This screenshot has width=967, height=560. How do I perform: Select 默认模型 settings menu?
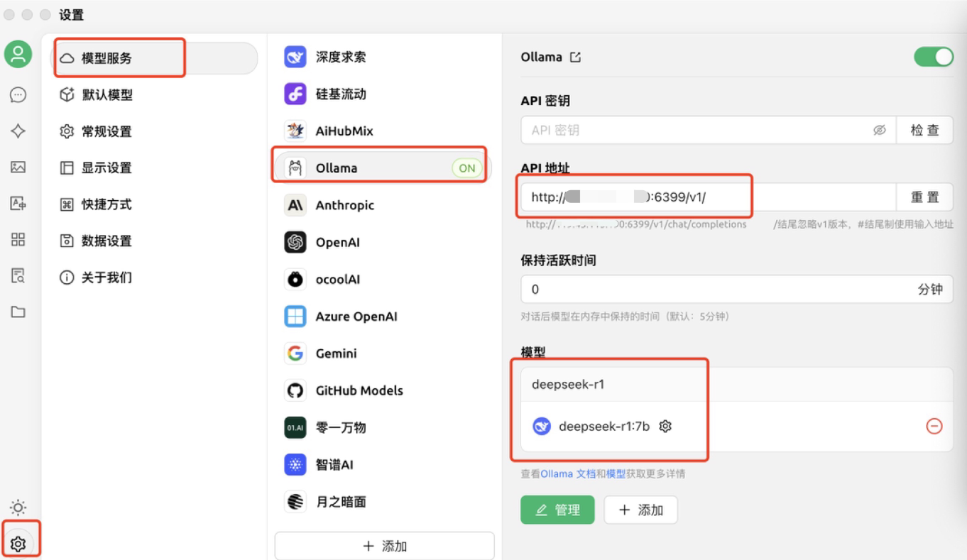click(x=155, y=95)
